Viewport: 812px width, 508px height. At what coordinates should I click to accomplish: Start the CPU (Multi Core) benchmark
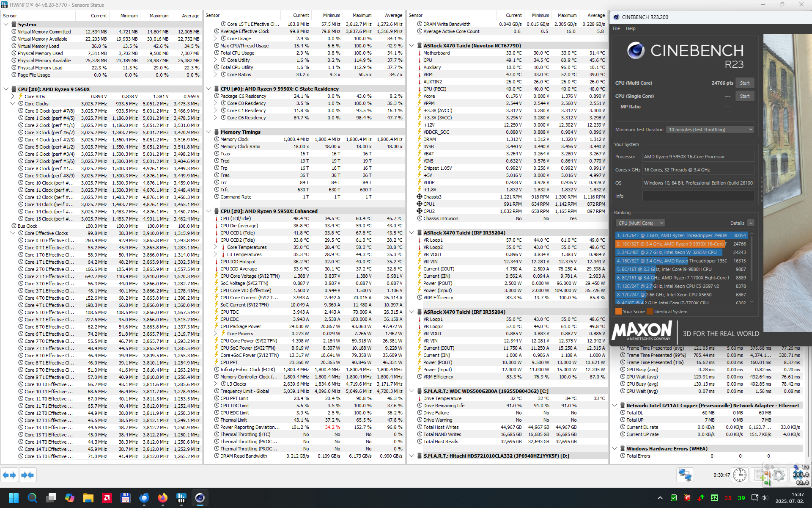pos(745,83)
